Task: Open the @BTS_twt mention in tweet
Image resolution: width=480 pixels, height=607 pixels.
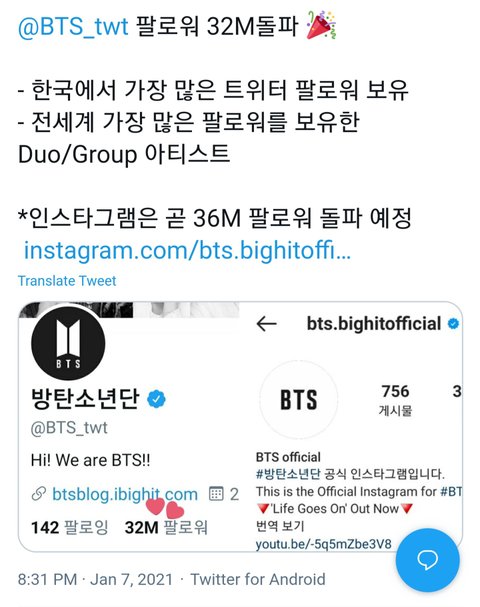Action: [x=73, y=27]
